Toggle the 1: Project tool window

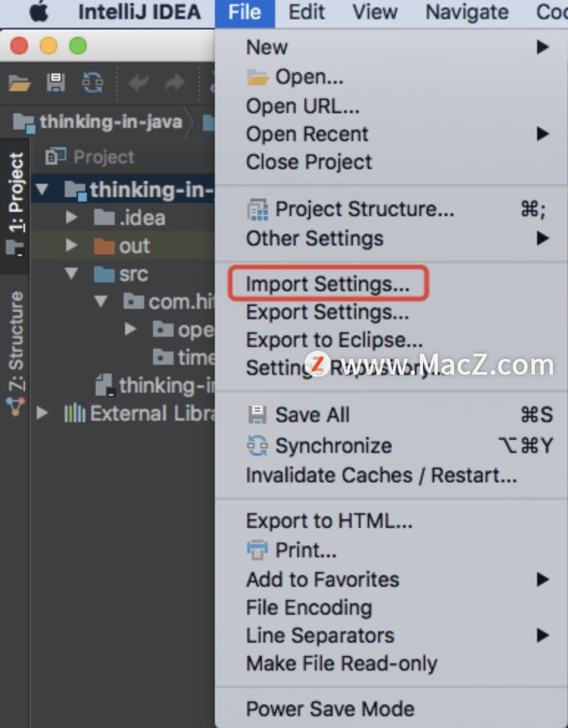pyautogui.click(x=15, y=204)
